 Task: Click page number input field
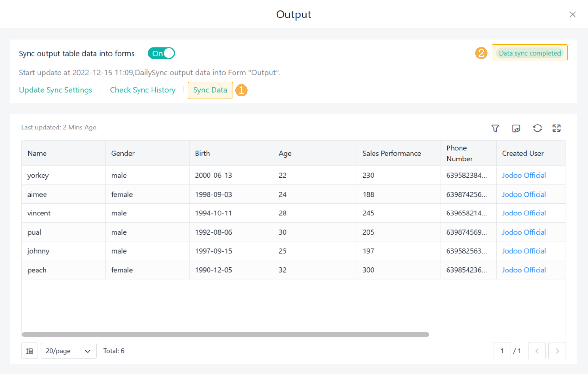coord(502,351)
